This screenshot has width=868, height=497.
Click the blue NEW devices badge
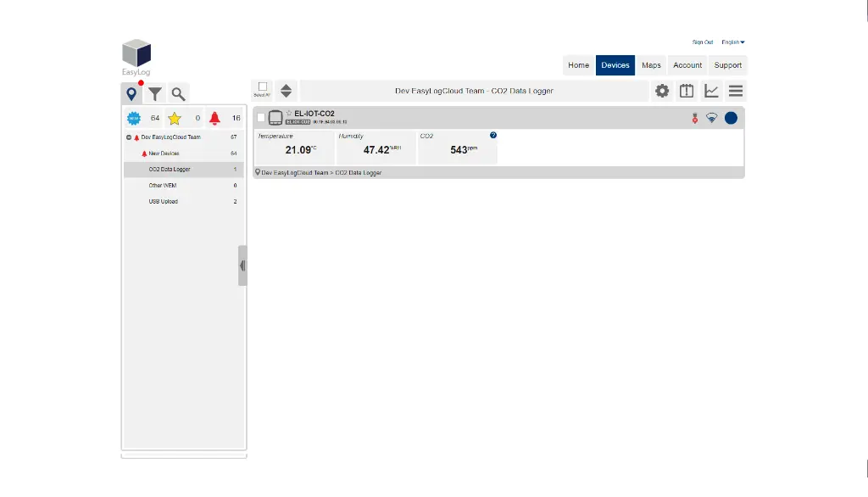coord(133,118)
